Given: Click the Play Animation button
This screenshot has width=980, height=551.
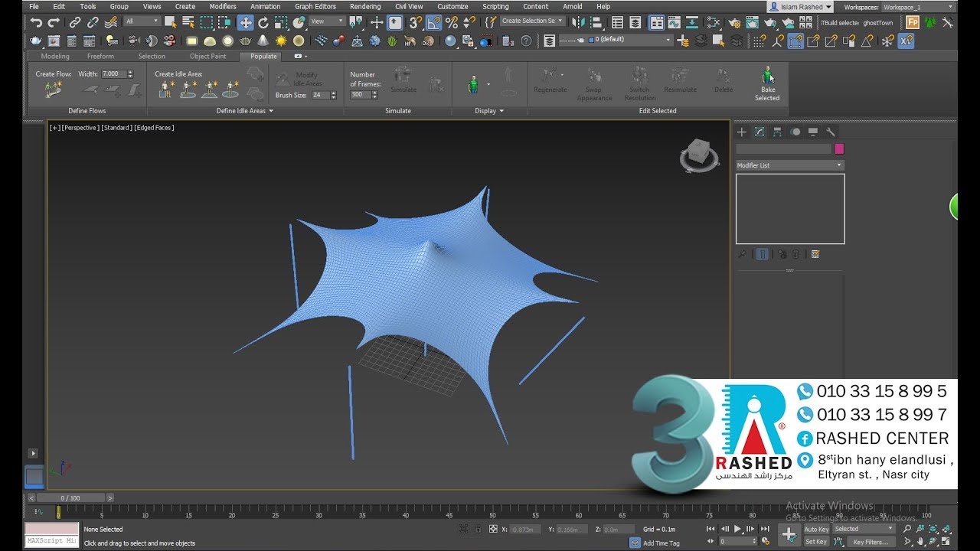Looking at the screenshot, I should [x=738, y=529].
